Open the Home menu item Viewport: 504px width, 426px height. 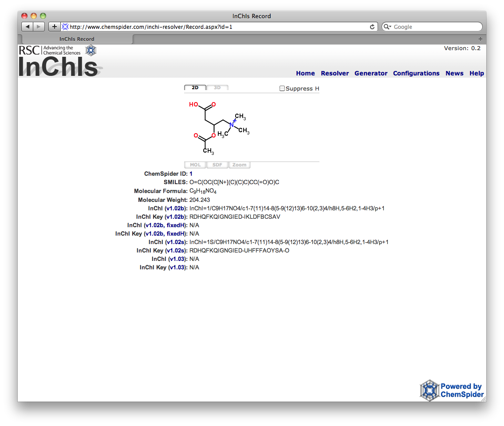[x=305, y=73]
